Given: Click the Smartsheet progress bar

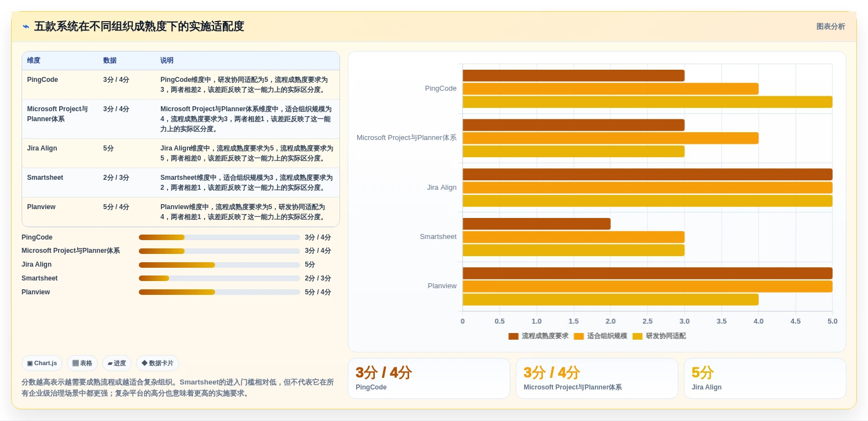Looking at the screenshot, I should click(x=219, y=278).
